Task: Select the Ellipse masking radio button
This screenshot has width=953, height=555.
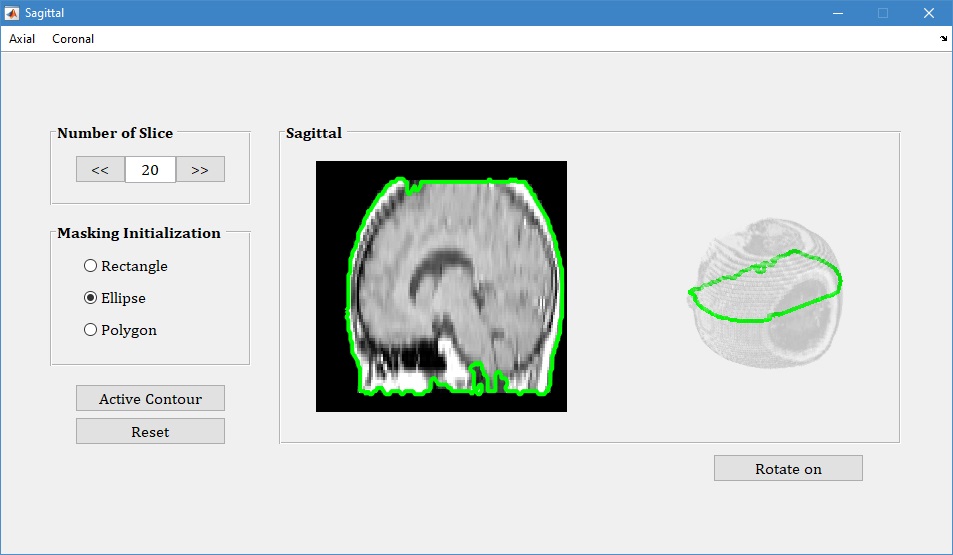Action: [x=91, y=298]
